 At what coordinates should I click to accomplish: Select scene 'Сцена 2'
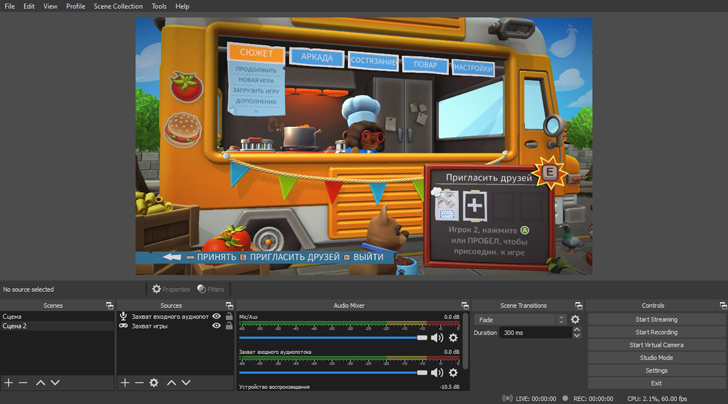[57, 326]
